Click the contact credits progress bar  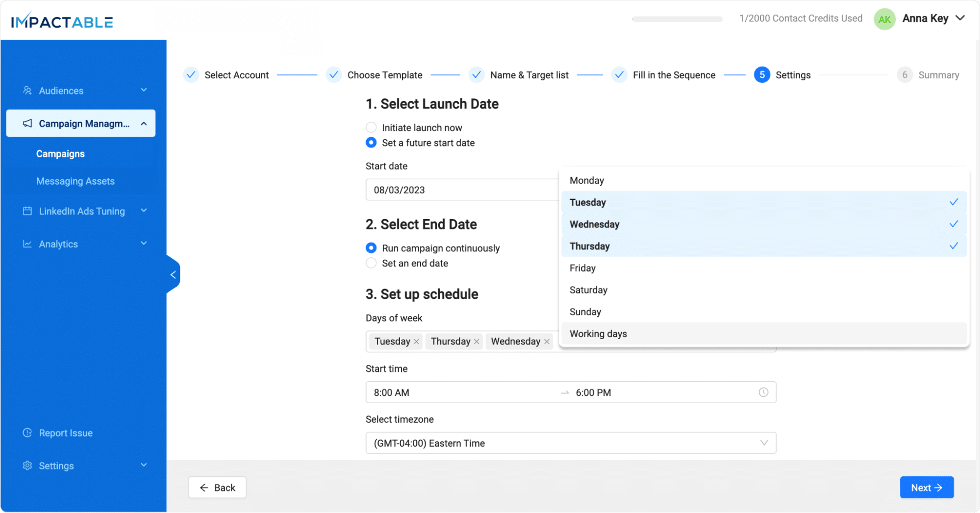tap(677, 19)
